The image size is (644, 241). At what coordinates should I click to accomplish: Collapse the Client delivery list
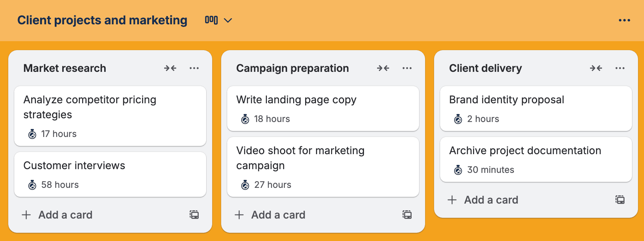596,68
